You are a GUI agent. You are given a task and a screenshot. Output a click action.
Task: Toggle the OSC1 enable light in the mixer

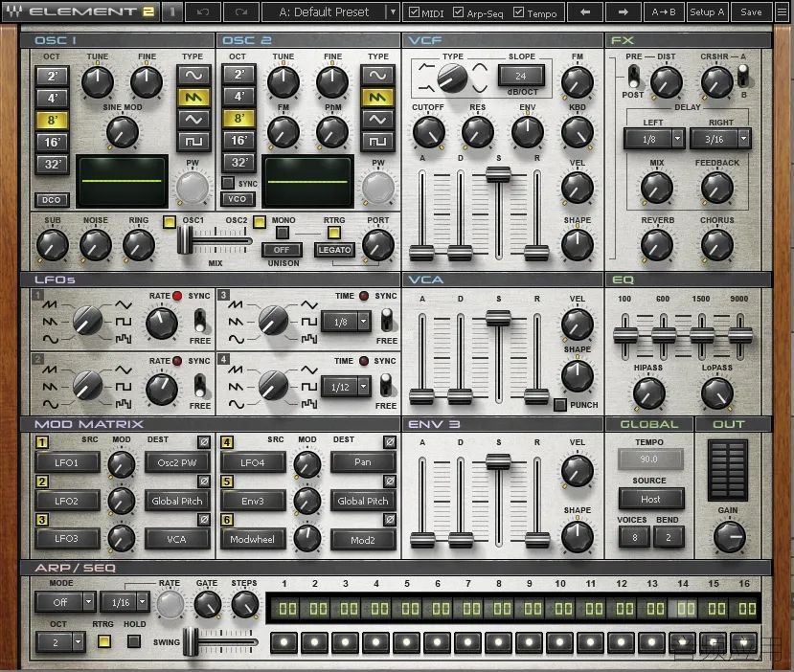point(170,221)
